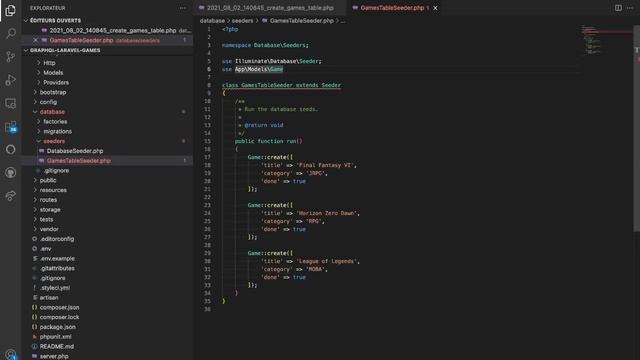Open the Explorer view in activity bar

click(x=11, y=11)
